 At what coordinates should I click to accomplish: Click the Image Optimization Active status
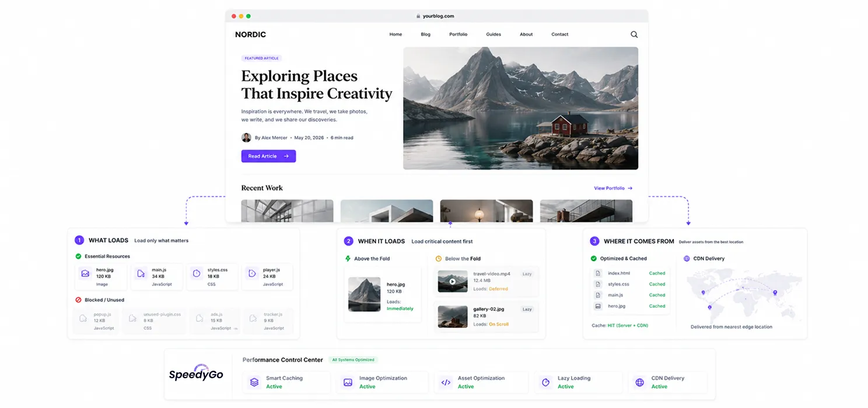(367, 386)
